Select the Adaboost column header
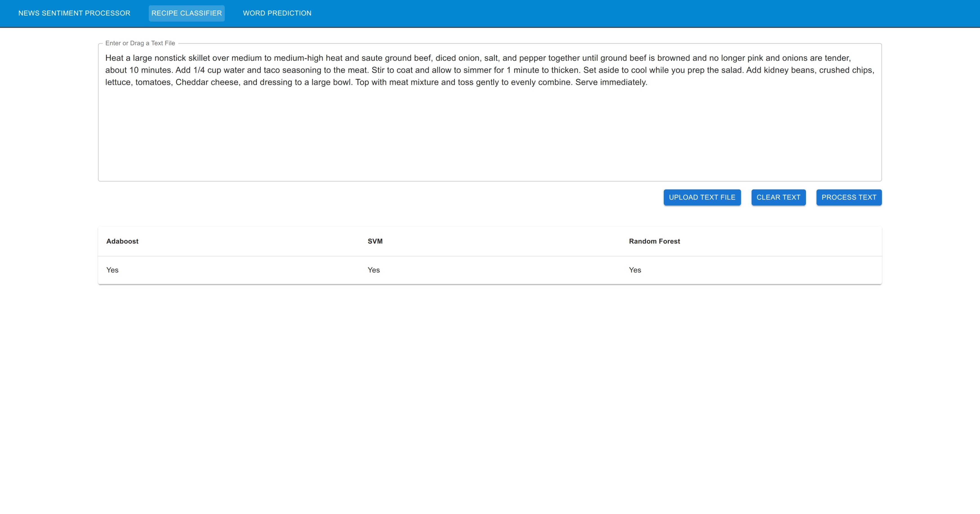 pos(122,241)
